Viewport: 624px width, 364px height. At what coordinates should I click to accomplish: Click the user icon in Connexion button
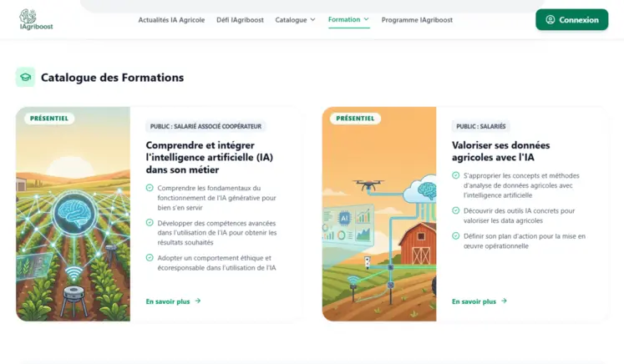[x=550, y=20]
